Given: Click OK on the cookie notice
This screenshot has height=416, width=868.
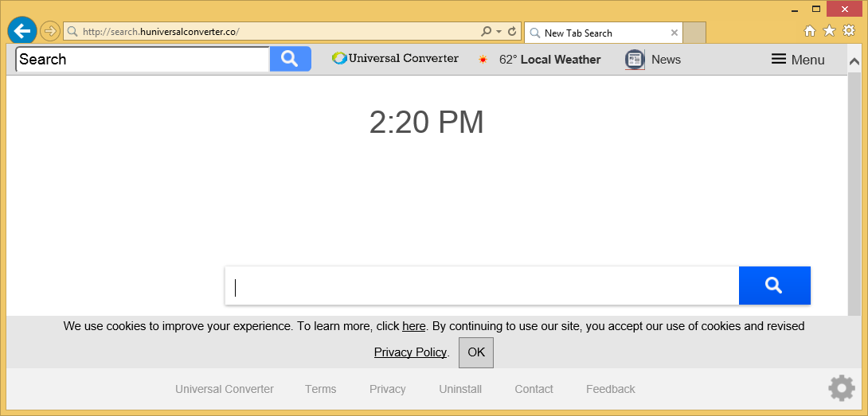Looking at the screenshot, I should pos(476,352).
